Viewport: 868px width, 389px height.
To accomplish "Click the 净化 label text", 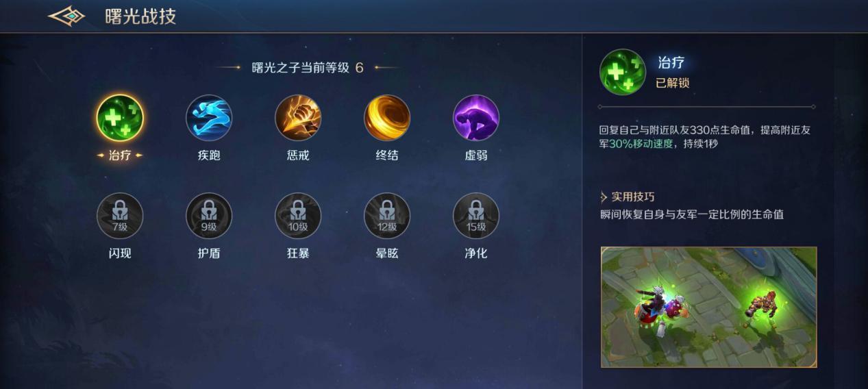I will click(476, 253).
